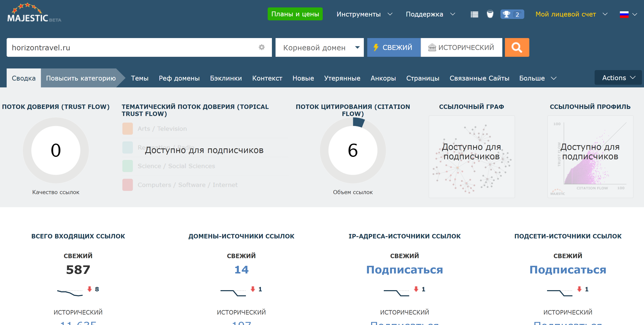Switch to the Темы tab
This screenshot has width=644, height=325.
click(x=139, y=78)
